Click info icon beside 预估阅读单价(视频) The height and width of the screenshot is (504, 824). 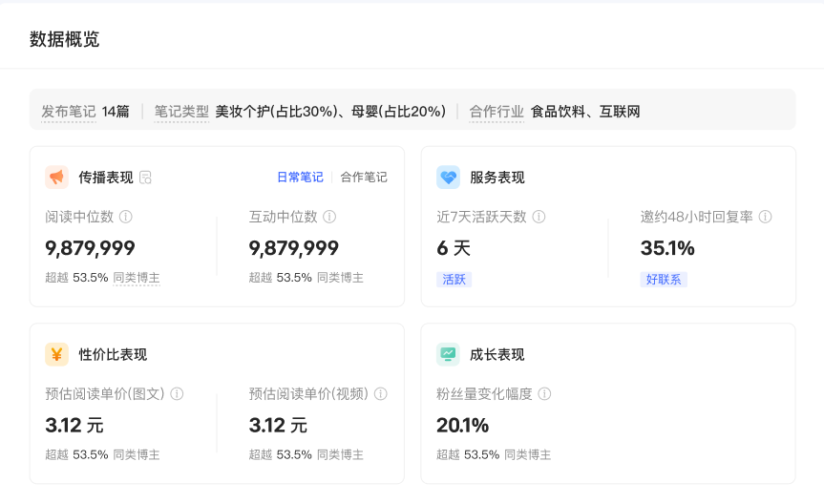380,393
